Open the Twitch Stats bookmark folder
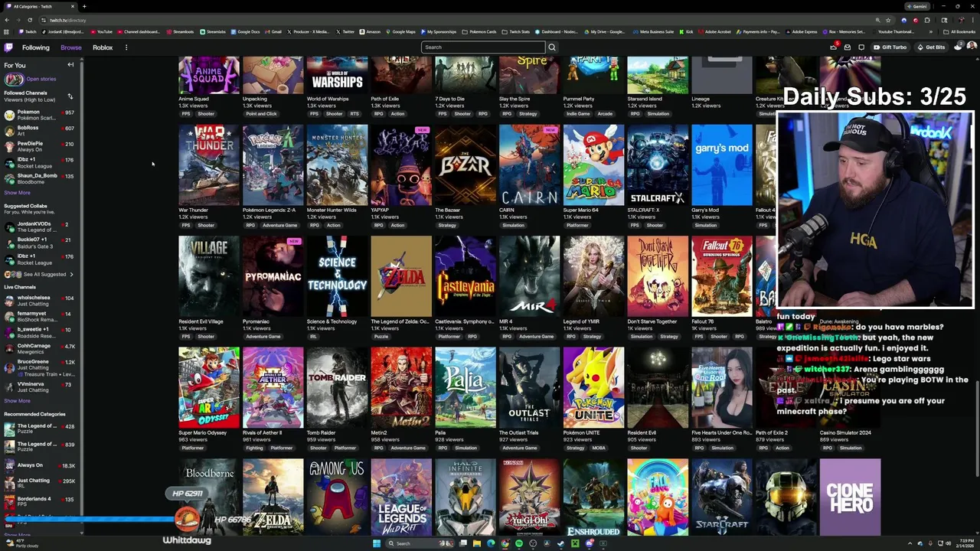 click(516, 32)
